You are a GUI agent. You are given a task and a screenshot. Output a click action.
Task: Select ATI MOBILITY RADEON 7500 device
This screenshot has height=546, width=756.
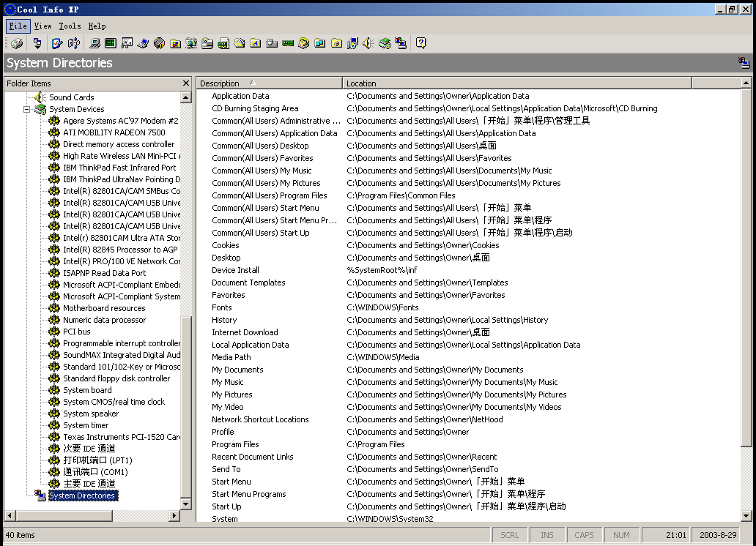(x=114, y=132)
